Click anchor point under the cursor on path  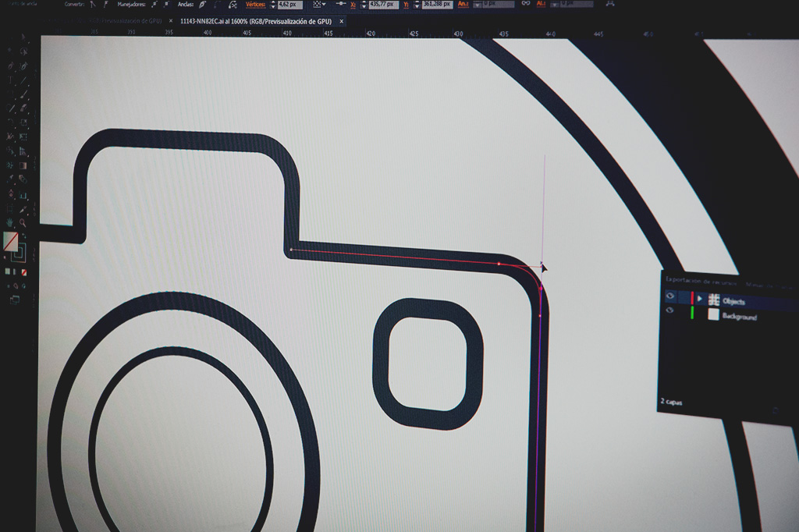point(542,265)
